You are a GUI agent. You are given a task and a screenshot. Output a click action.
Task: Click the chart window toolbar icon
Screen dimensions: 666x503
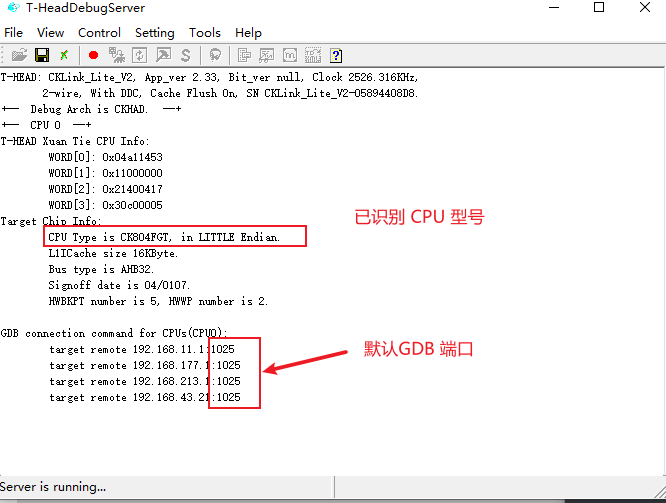[267, 55]
